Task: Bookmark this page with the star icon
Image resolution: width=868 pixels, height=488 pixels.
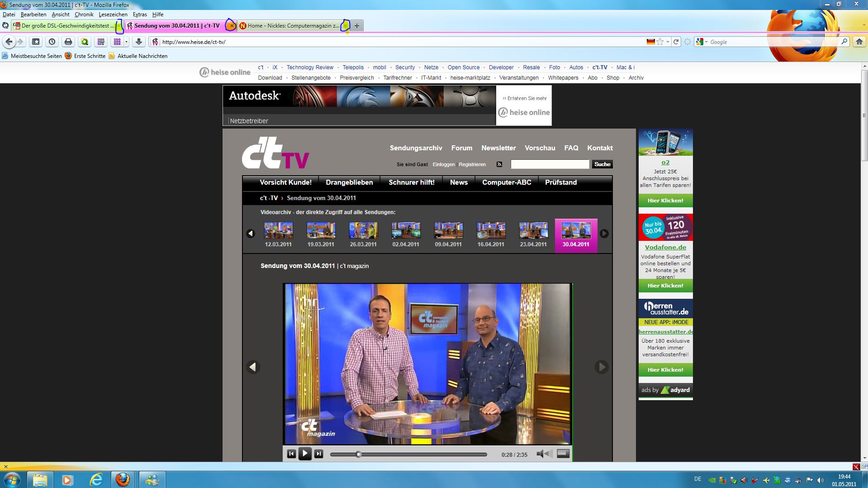Action: click(x=660, y=42)
